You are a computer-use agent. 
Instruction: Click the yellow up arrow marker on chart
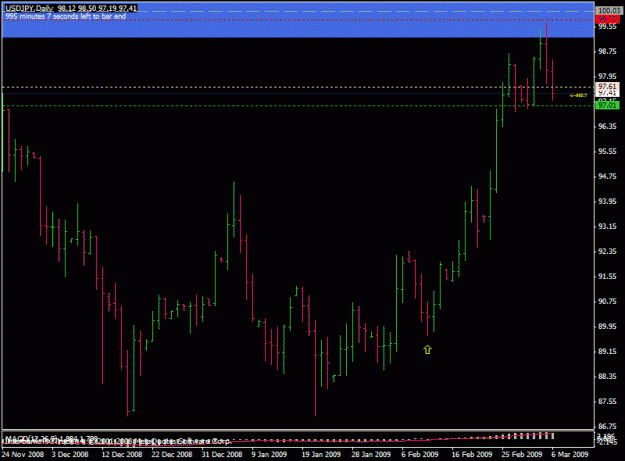click(x=427, y=350)
